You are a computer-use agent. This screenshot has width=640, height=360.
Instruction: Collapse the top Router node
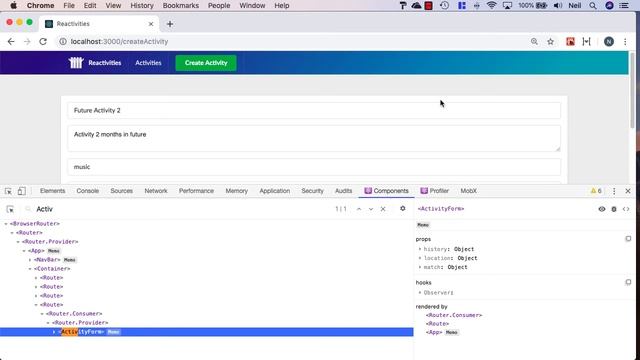tap(12, 233)
